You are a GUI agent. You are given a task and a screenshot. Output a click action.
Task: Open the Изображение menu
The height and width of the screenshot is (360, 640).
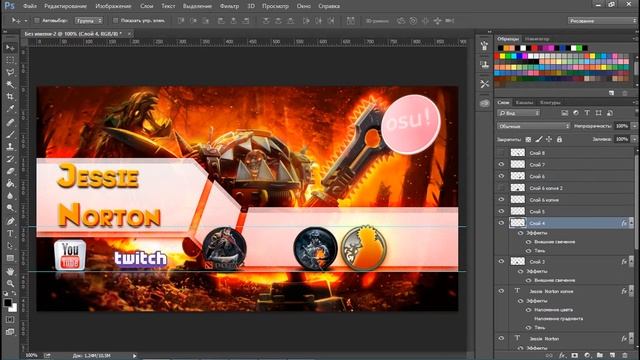[113, 6]
